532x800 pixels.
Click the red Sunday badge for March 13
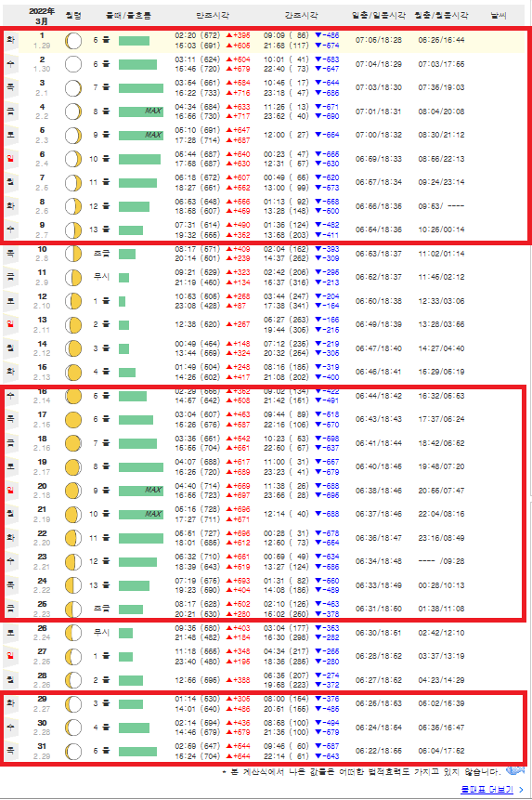11,324
